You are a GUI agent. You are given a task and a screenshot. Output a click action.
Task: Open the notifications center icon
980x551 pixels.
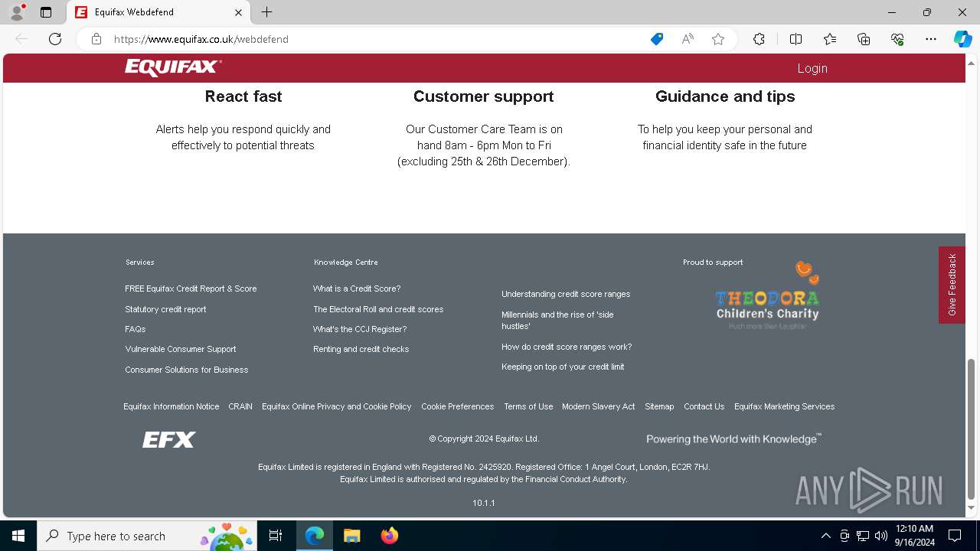955,536
